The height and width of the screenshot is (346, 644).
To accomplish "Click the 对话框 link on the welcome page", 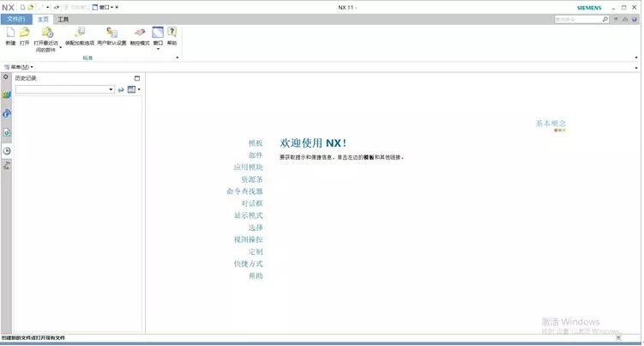I will click(x=252, y=203).
